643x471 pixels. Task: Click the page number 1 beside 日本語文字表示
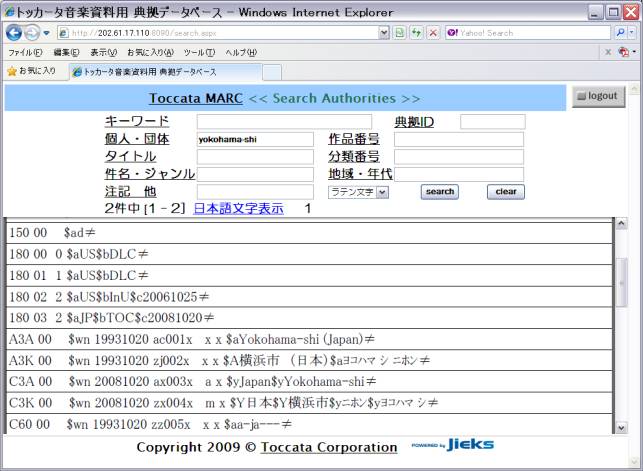click(x=308, y=209)
